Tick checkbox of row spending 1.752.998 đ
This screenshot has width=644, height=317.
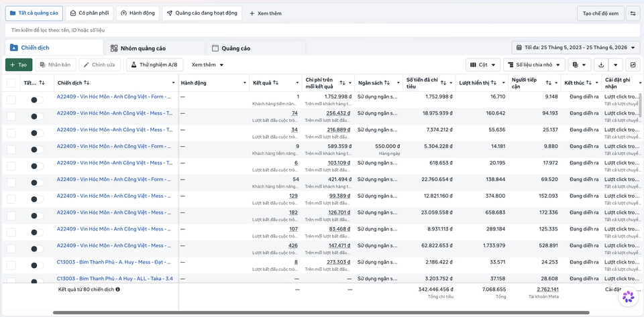11,100
